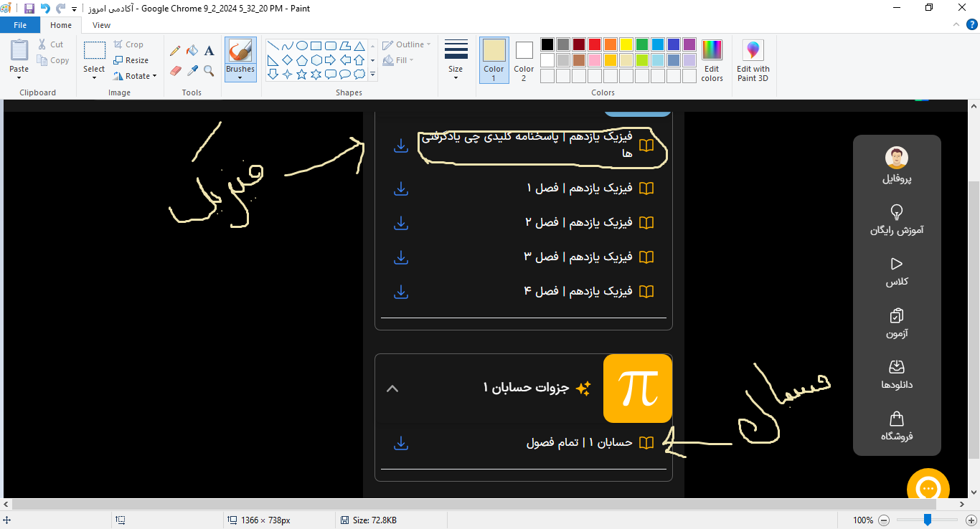Select the Pencil tool
This screenshot has width=980, height=529.
(x=174, y=51)
